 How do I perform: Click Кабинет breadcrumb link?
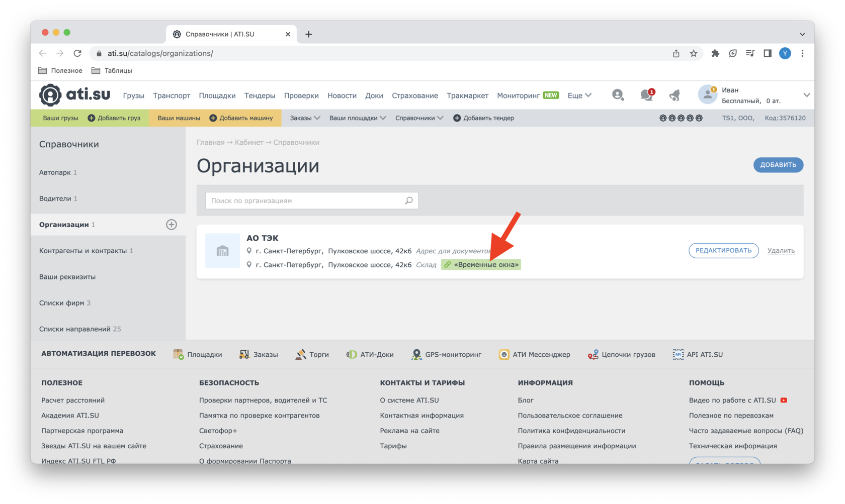249,142
